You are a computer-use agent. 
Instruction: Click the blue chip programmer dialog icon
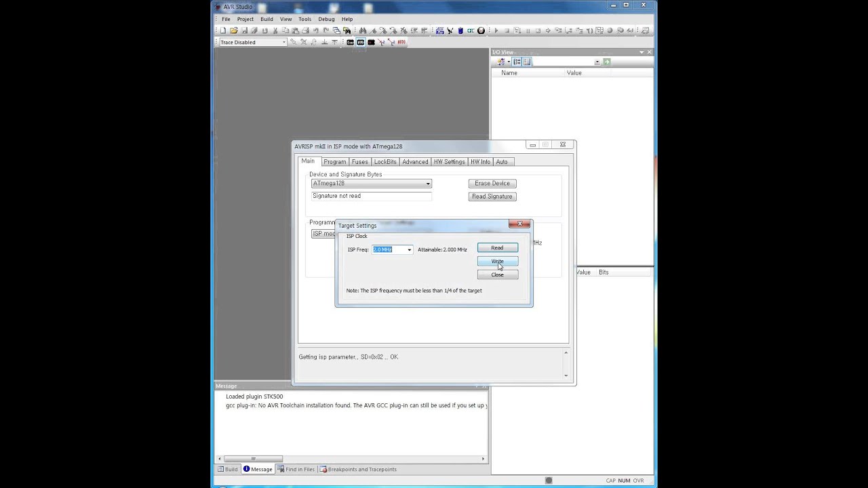click(440, 30)
